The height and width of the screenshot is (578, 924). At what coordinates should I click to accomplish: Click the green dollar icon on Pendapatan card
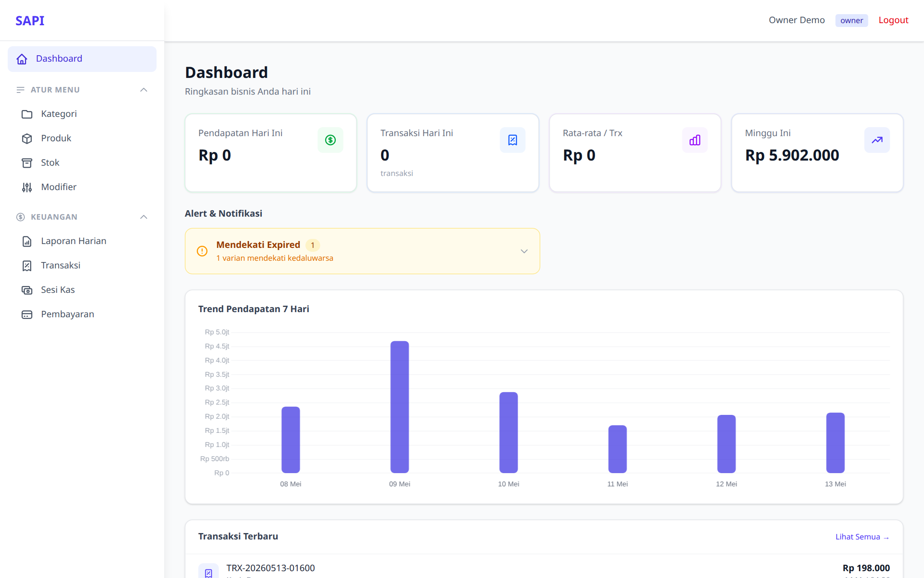[330, 140]
